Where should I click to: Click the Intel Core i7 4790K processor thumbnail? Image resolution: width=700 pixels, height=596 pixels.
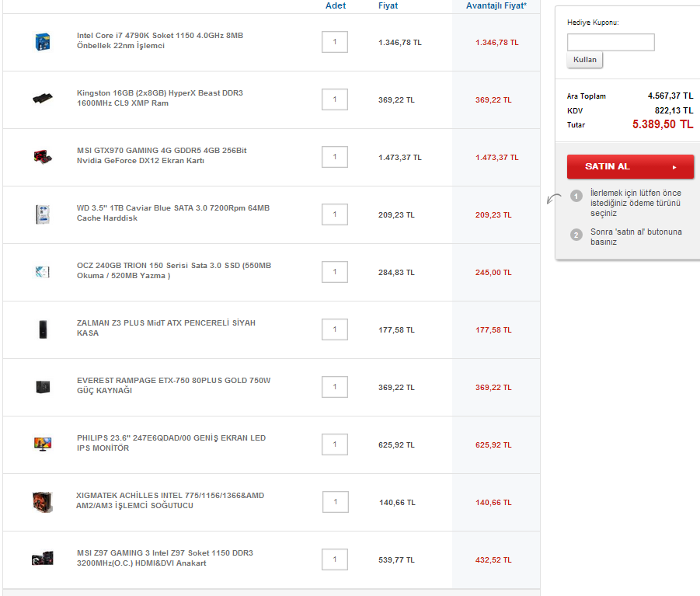click(43, 42)
